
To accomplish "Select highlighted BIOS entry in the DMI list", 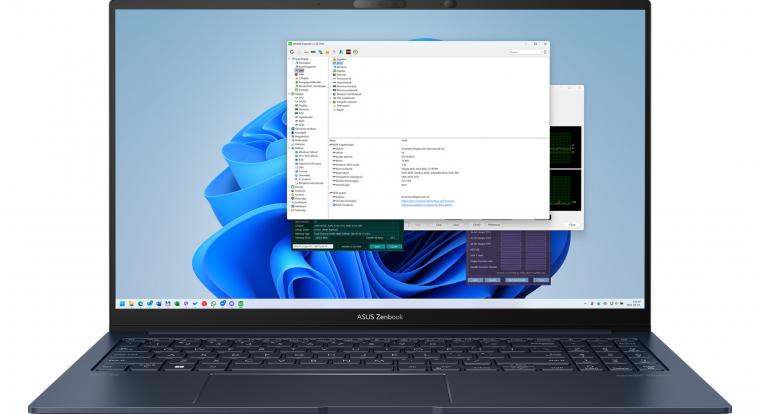I will tap(338, 63).
